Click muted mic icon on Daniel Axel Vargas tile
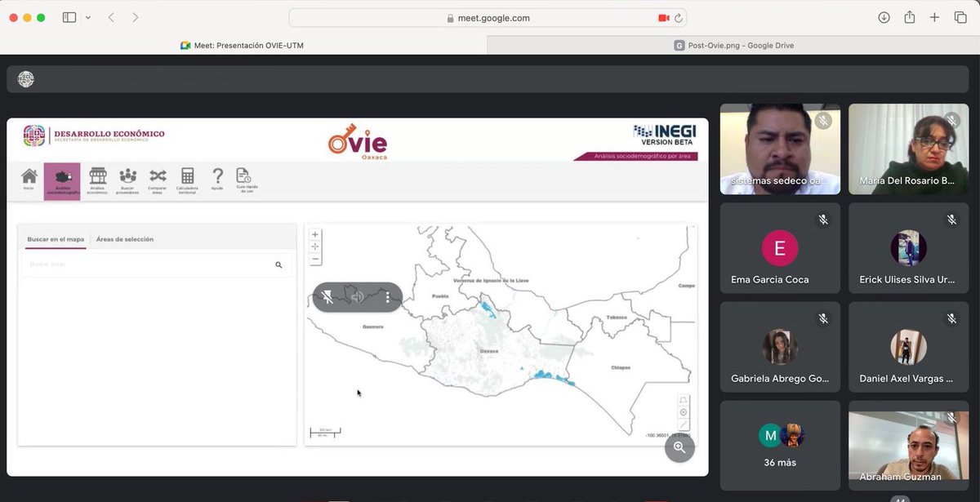Viewport: 980px width, 502px height. click(951, 318)
